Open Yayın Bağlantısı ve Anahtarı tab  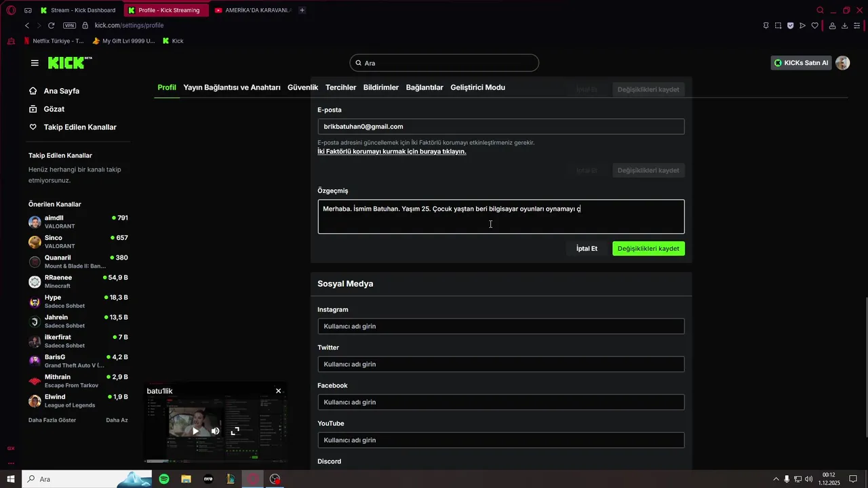pos(232,87)
